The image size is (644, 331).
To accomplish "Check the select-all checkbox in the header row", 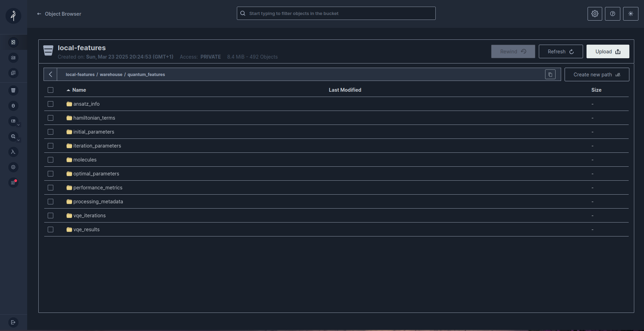I will pos(51,90).
